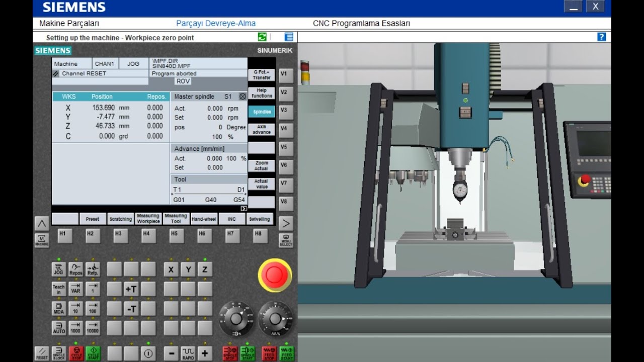Switch to AUTO mode key
Image resolution: width=644 pixels, height=362 pixels.
59,328
